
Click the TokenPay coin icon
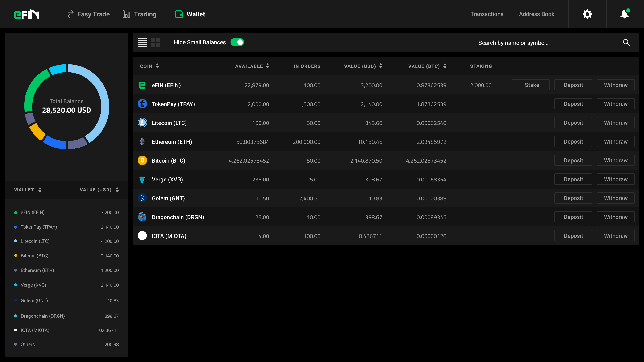142,104
